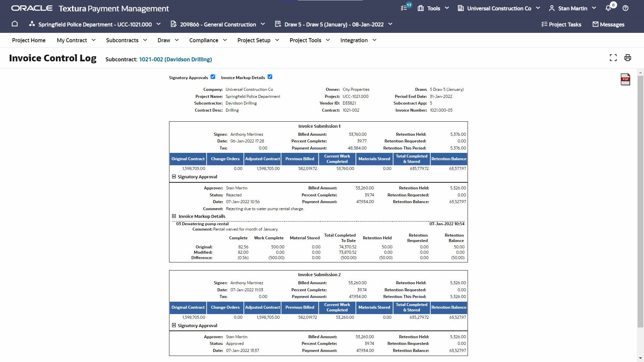Screen dimensions: 644x362
Task: Uncheck the Invoice Markup Details checkbox
Action: 270,77
